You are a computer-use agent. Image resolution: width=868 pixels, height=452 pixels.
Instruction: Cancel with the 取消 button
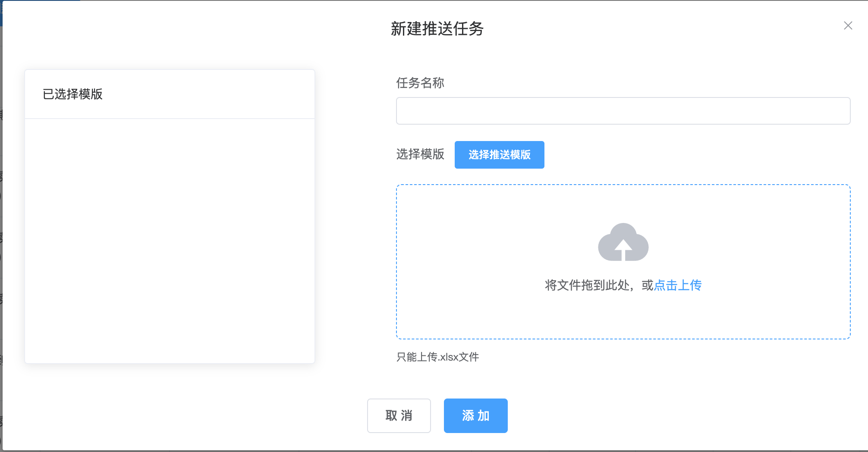[x=399, y=415]
